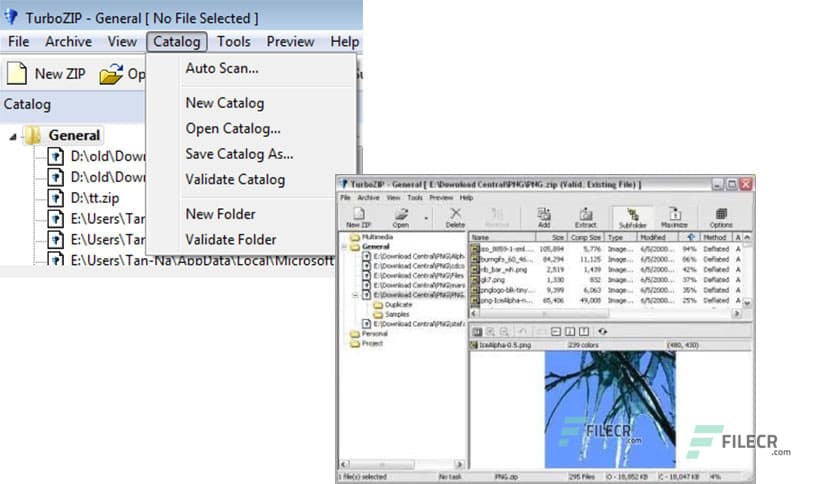Click General folder icon in main catalog tree
The width and height of the screenshot is (836, 484).
(33, 135)
